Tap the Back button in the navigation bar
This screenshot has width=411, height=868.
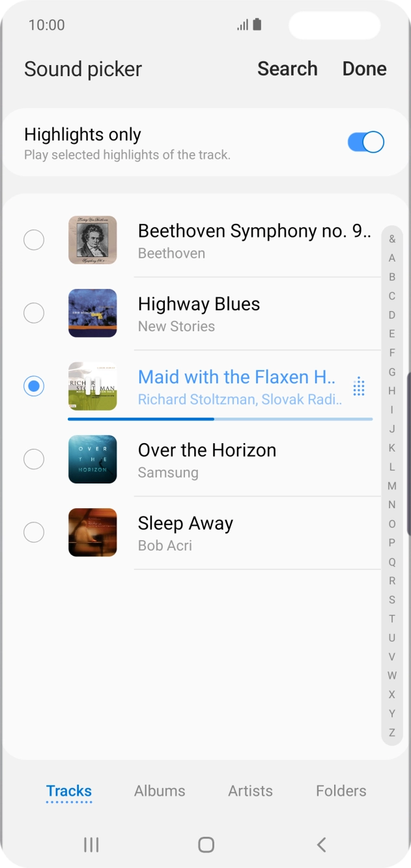tap(320, 844)
